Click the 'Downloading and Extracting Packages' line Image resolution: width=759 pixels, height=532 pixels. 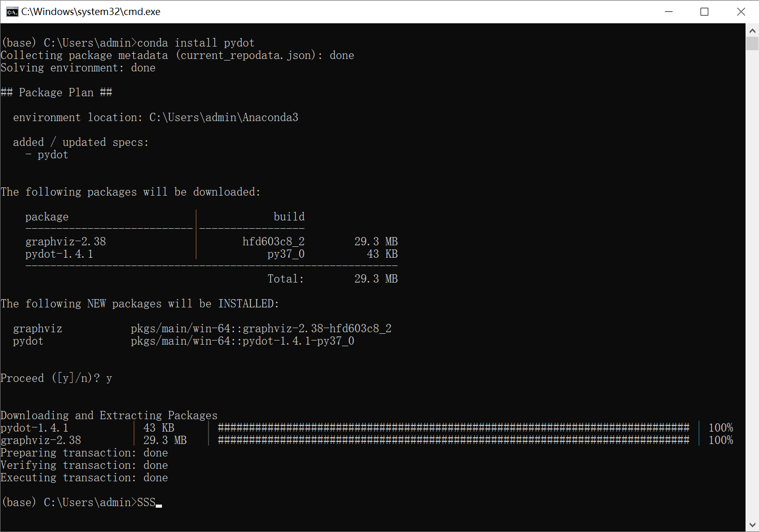[109, 416]
